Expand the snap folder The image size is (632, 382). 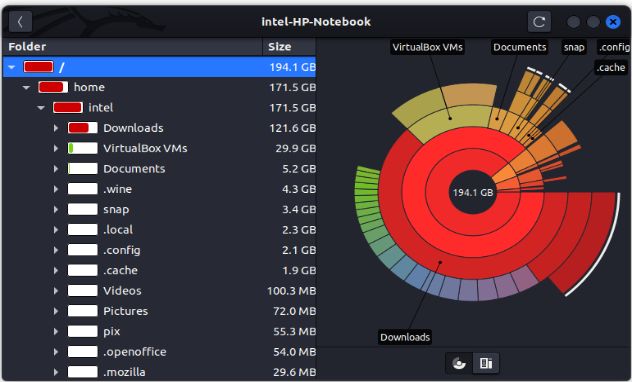click(56, 210)
